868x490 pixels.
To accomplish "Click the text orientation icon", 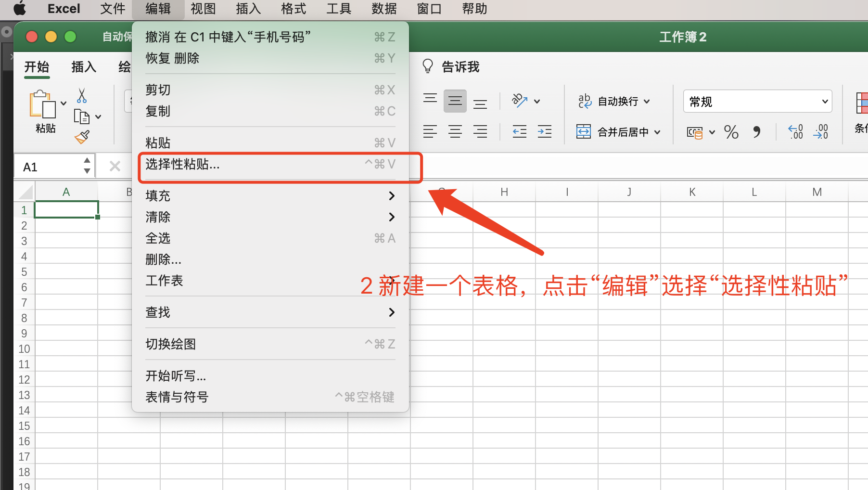I will click(x=520, y=101).
